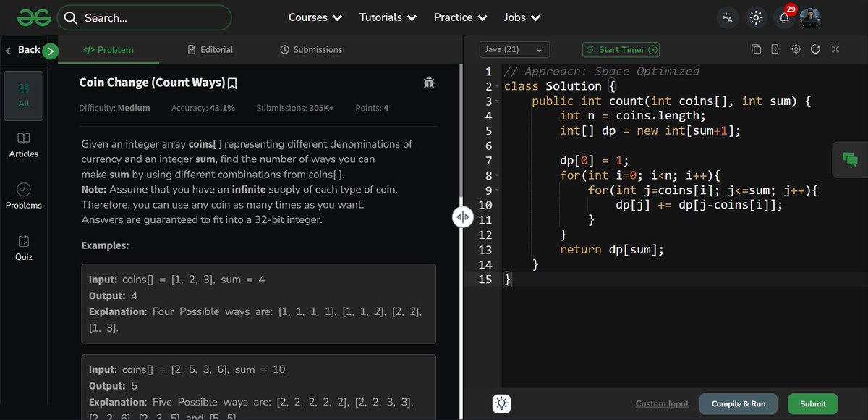The height and width of the screenshot is (420, 868).
Task: Open the GeeksforGeeks home logo
Action: (33, 17)
